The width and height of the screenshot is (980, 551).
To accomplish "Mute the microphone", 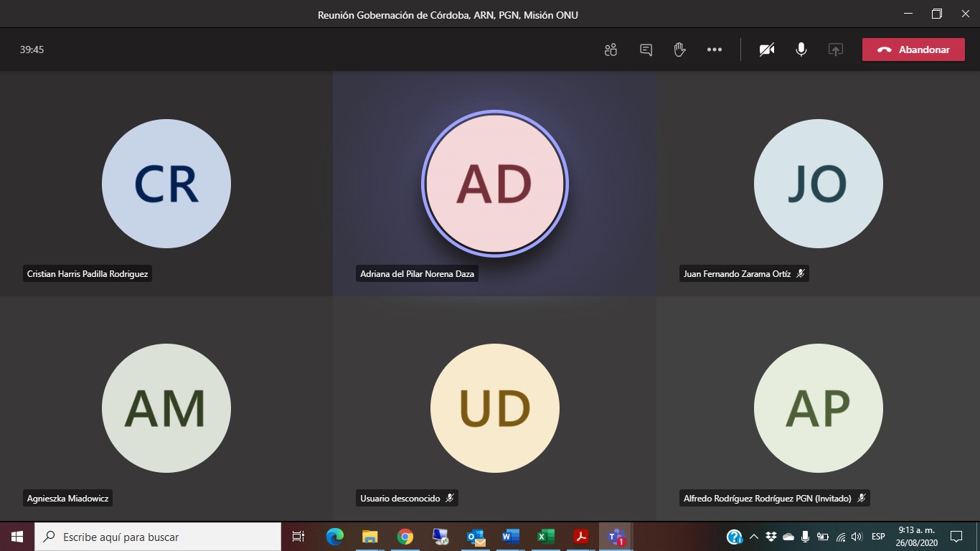I will pos(801,50).
